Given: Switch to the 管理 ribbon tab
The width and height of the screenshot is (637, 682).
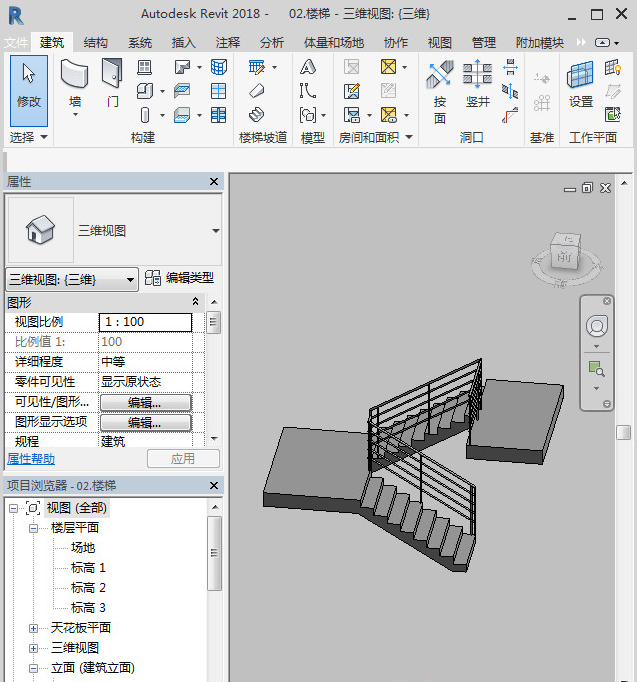Looking at the screenshot, I should [484, 43].
